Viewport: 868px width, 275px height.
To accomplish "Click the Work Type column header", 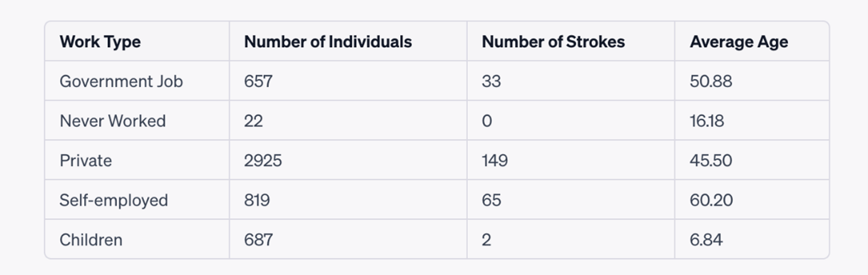I will 100,41.
